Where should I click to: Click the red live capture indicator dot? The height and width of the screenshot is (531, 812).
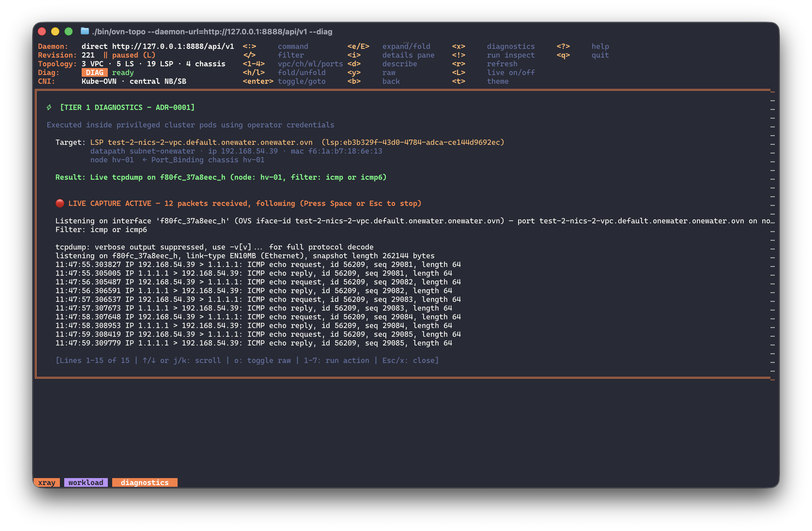point(60,204)
